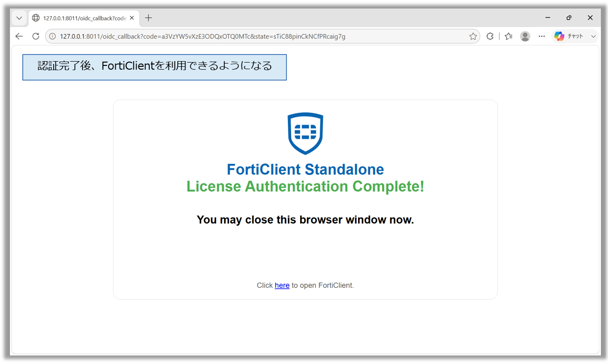Click 'License Authentication Complete!' text
The image size is (608, 364).
tap(305, 186)
